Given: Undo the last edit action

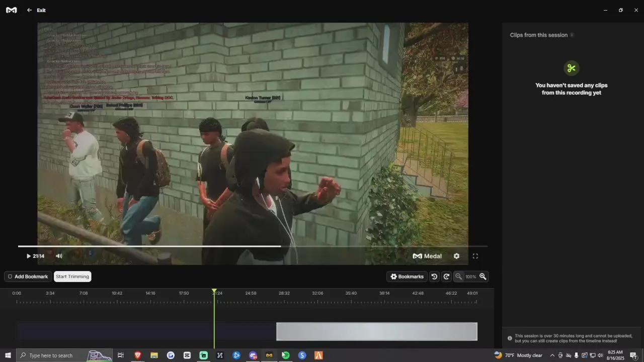Looking at the screenshot, I should pos(434,277).
